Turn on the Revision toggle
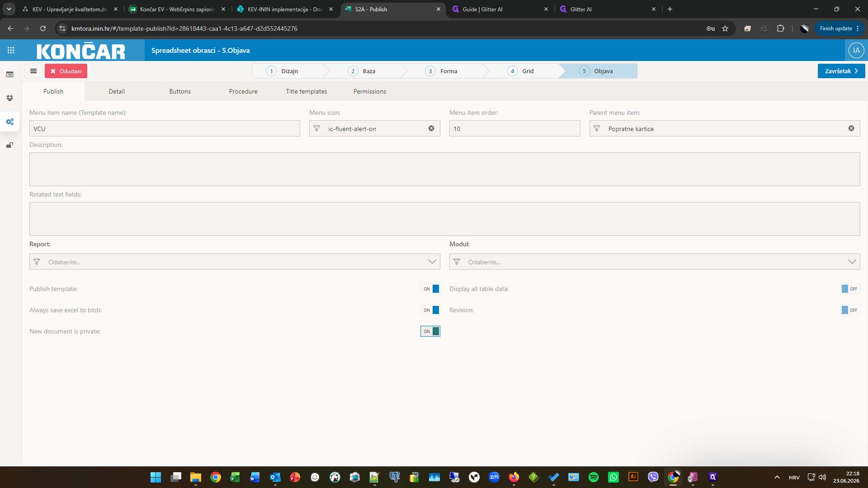The height and width of the screenshot is (488, 868). [x=850, y=310]
